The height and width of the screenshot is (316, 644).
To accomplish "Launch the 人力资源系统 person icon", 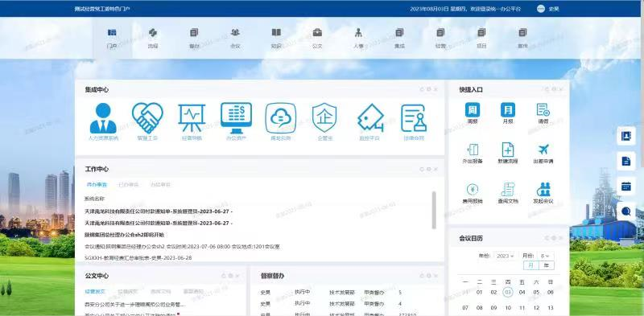I will tap(103, 118).
